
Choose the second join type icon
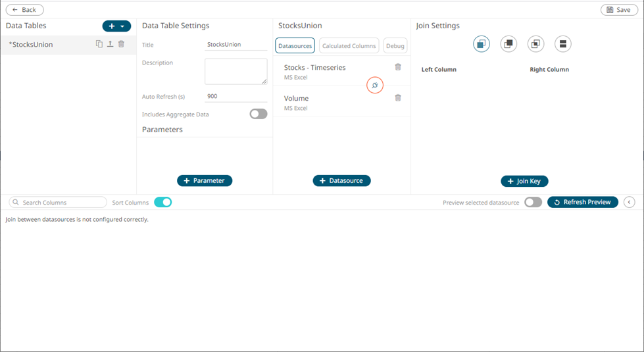tap(508, 44)
